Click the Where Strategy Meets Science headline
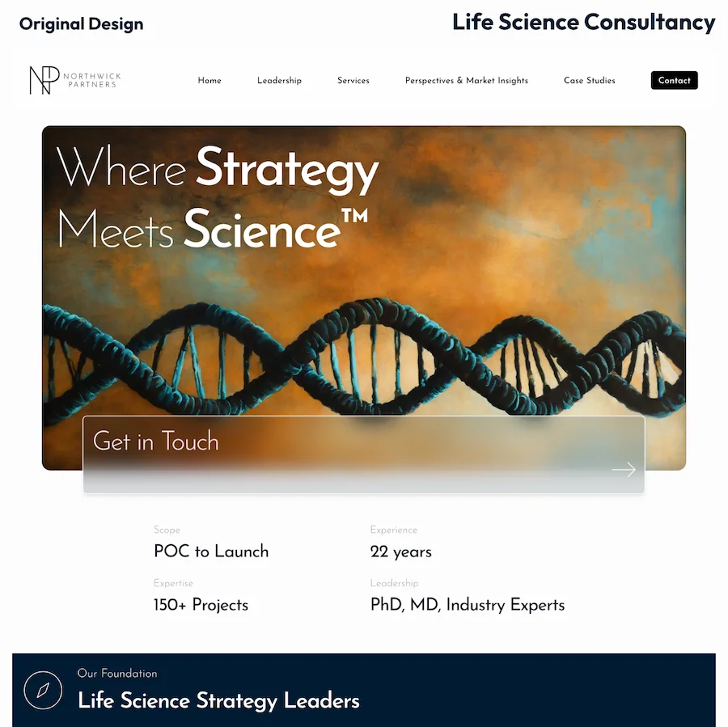The height and width of the screenshot is (727, 728). point(218,198)
